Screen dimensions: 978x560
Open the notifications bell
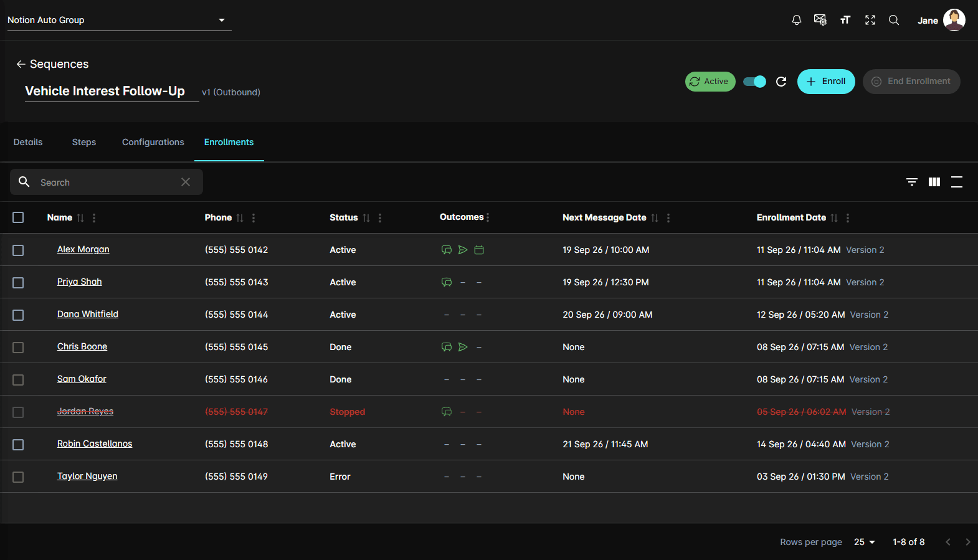click(796, 20)
